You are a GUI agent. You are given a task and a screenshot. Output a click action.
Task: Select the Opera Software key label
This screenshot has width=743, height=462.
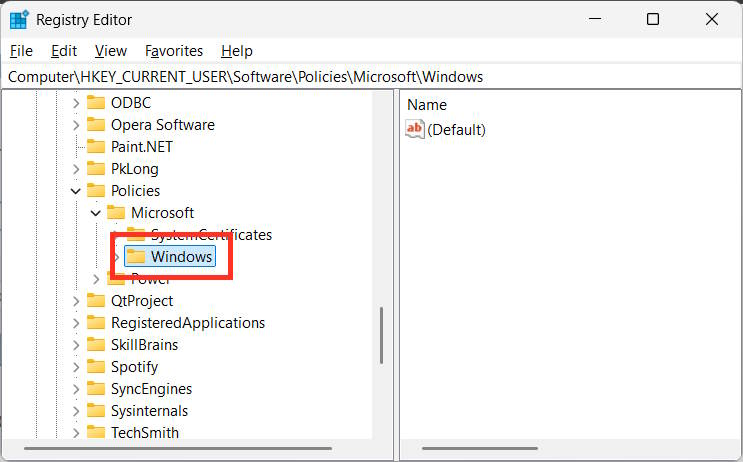coord(163,125)
